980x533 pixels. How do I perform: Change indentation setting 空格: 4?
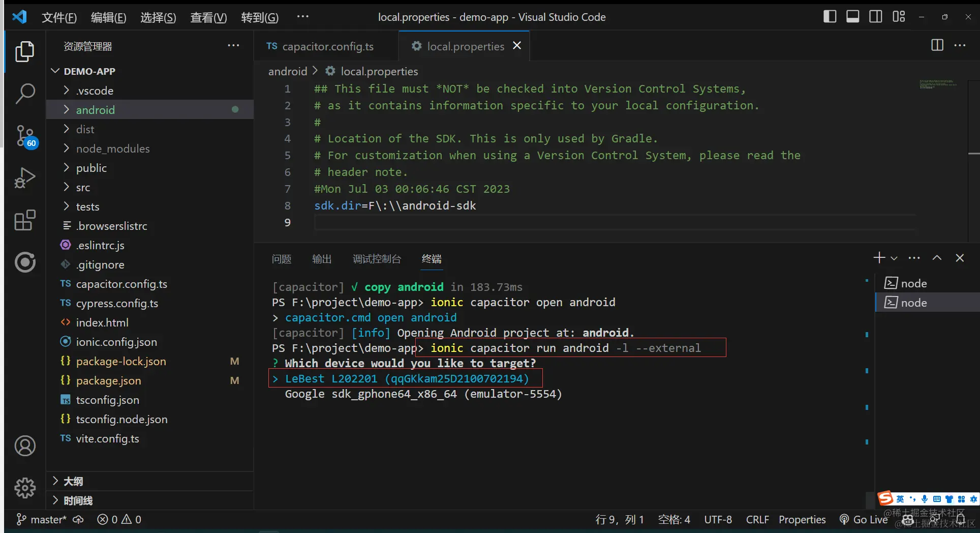pyautogui.click(x=674, y=519)
